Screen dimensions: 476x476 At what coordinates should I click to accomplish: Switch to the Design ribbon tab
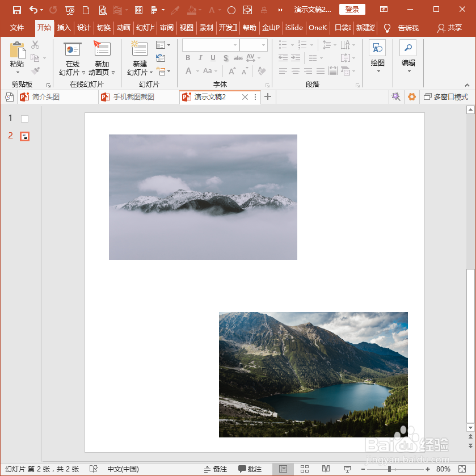pyautogui.click(x=84, y=28)
